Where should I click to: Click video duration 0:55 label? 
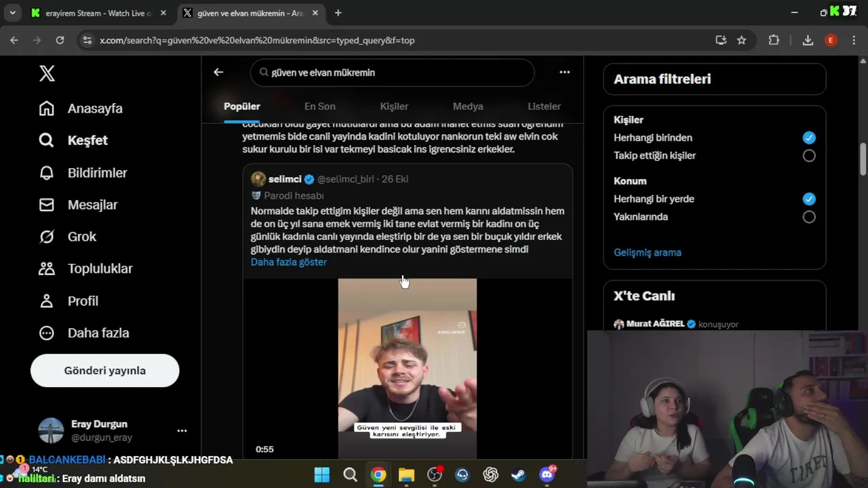click(x=264, y=449)
